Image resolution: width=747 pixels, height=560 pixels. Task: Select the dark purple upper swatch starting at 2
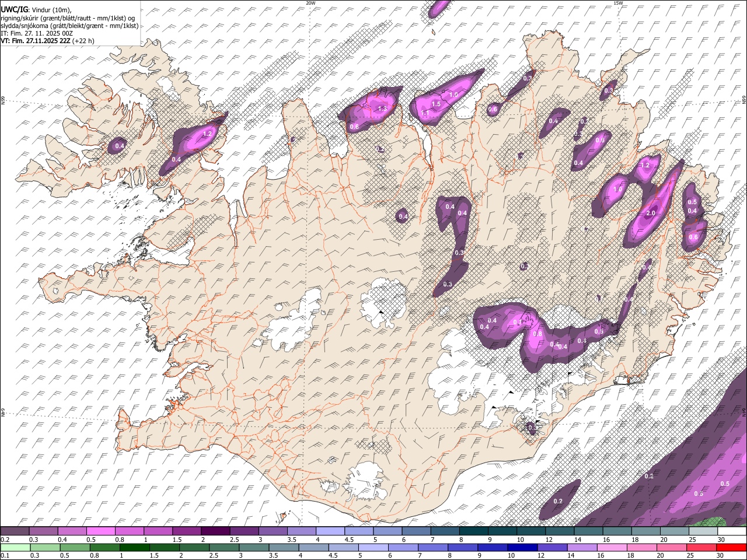pyautogui.click(x=215, y=531)
